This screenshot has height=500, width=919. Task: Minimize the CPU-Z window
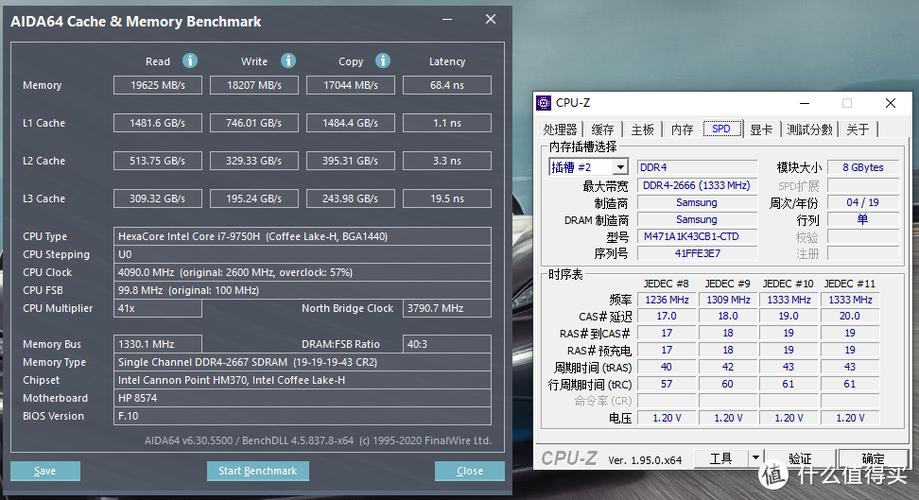[x=805, y=103]
